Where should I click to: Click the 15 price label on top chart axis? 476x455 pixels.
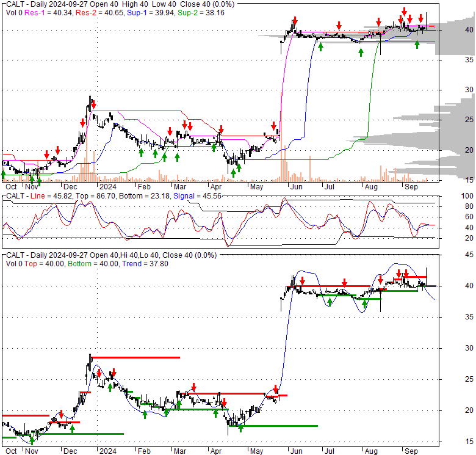tap(469, 180)
